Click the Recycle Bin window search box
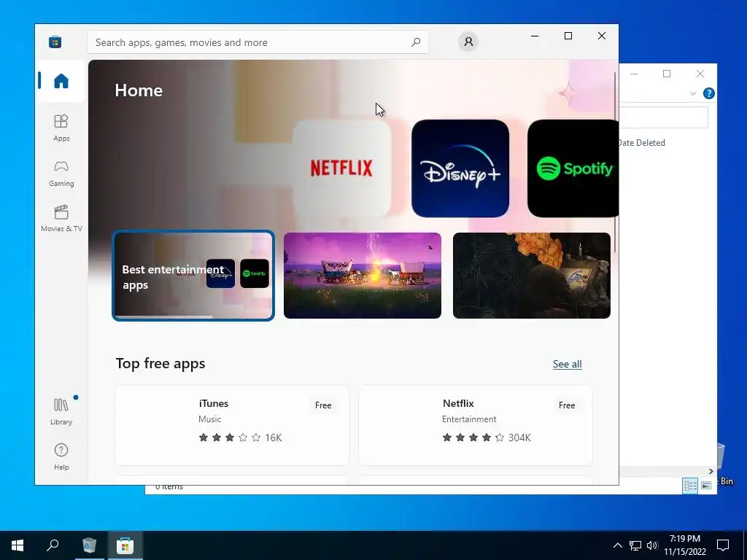Screen dimensions: 747x560 point(663,117)
